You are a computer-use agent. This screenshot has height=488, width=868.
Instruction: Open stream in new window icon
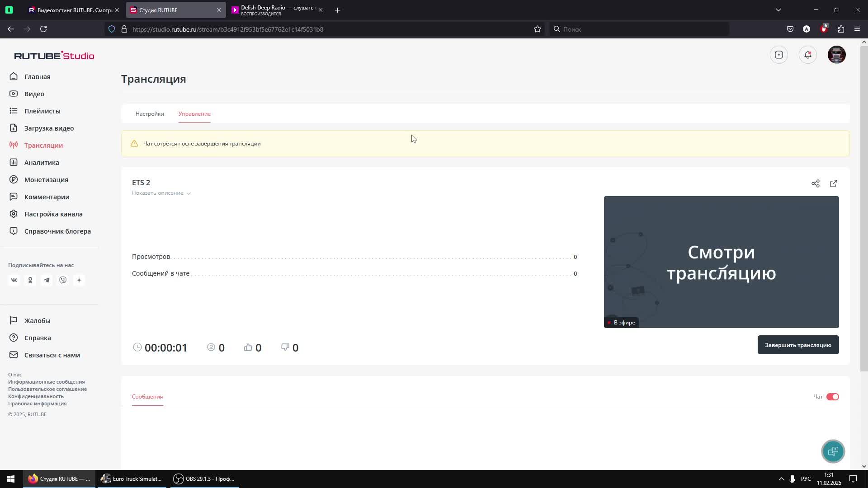click(833, 183)
